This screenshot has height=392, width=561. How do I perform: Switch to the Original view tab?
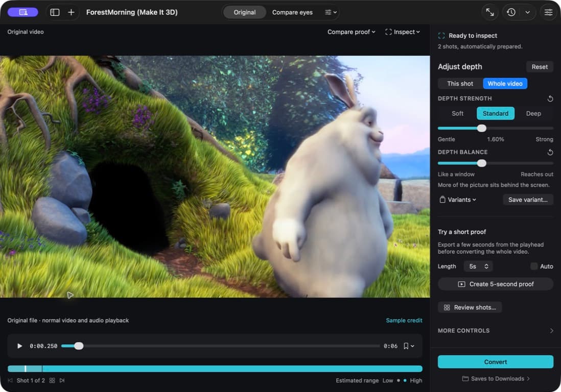point(245,12)
